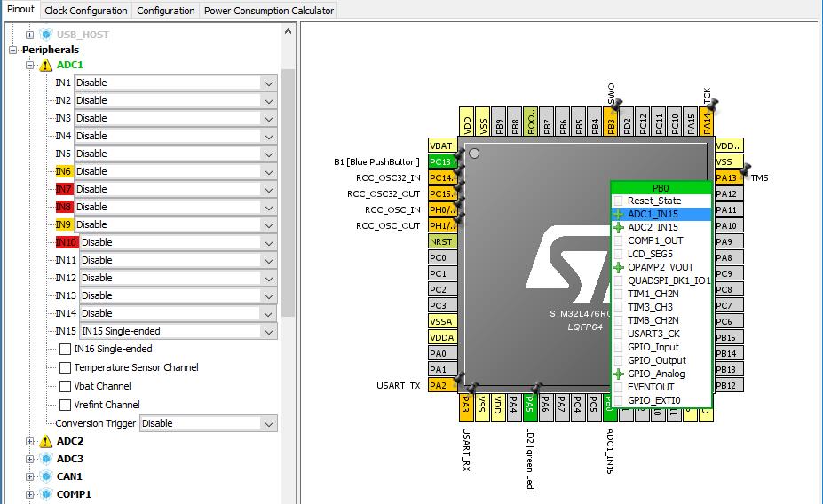Open the IN15 Single-ended dropdown
Viewport: 823px width, 504px height.
(x=178, y=331)
